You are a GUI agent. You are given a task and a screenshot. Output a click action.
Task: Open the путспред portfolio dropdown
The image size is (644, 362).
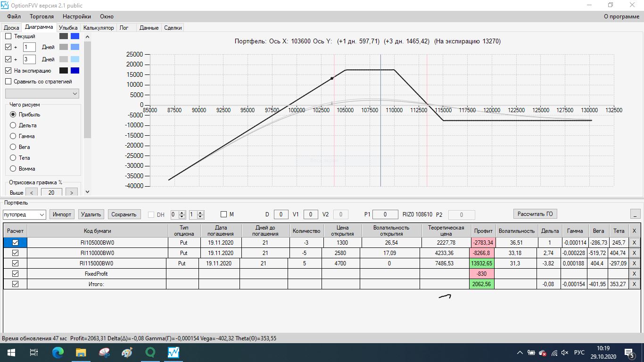24,214
